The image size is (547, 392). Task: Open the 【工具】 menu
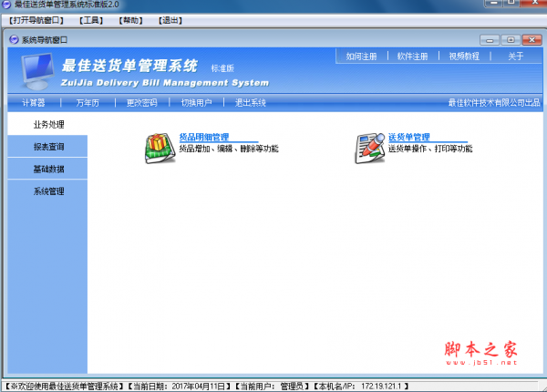91,20
